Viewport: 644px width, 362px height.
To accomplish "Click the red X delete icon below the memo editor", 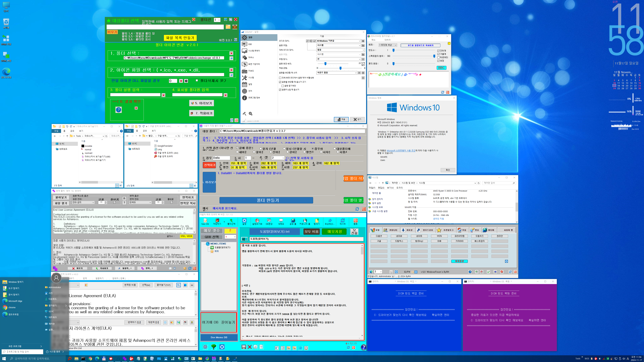I will coord(250,347).
